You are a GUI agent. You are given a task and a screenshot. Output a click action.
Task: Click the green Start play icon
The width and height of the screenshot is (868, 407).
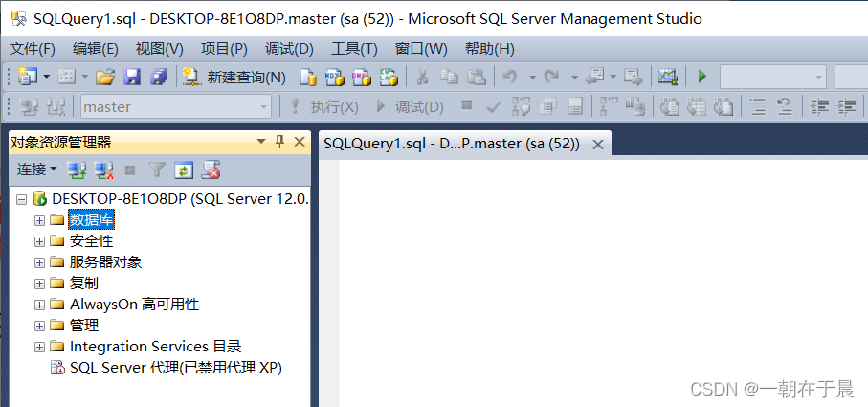click(702, 77)
